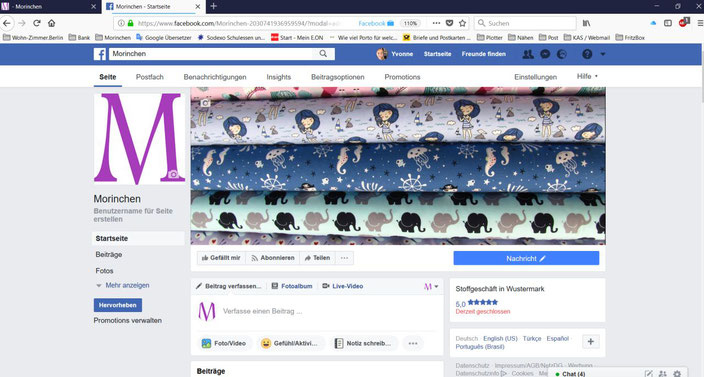Start a Live-Video
Screen dimensions: 704x377
343,286
